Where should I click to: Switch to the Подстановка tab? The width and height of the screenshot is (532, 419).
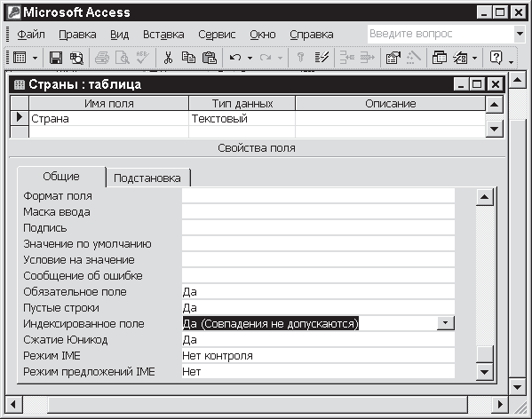pyautogui.click(x=147, y=178)
